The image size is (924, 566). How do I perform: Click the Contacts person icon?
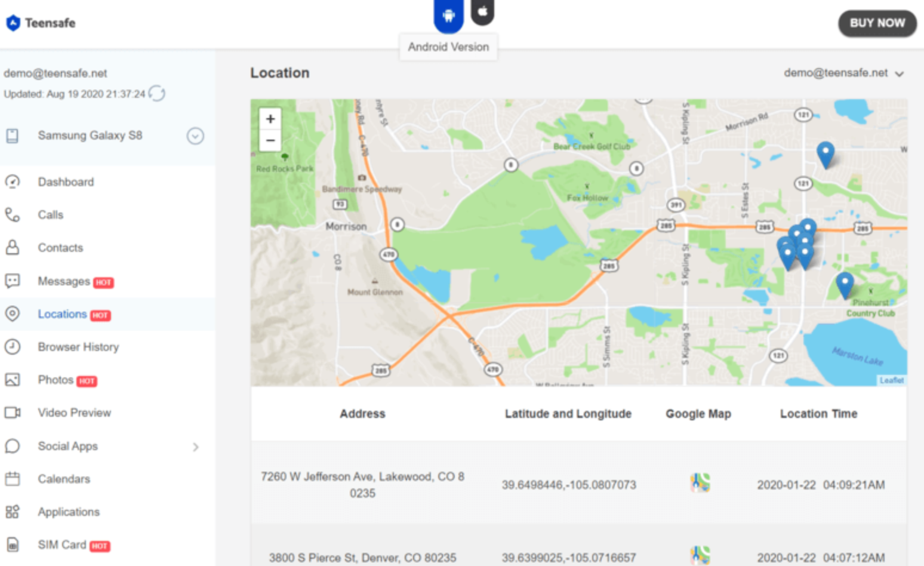click(13, 247)
